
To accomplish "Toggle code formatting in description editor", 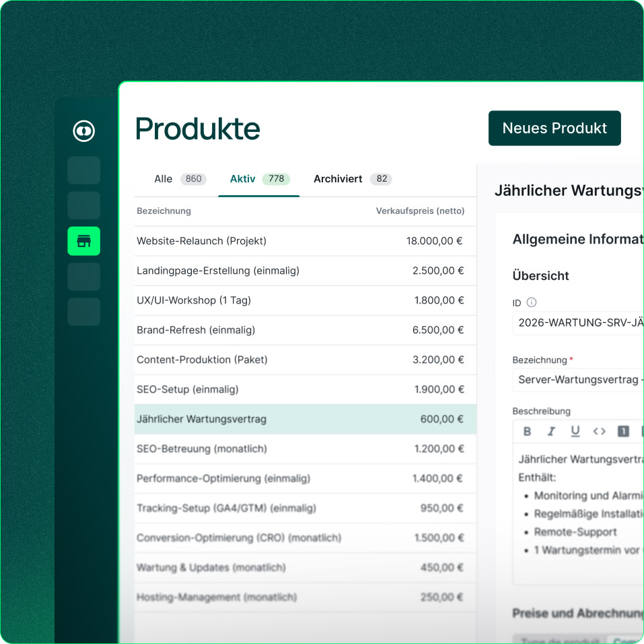I will tap(599, 431).
